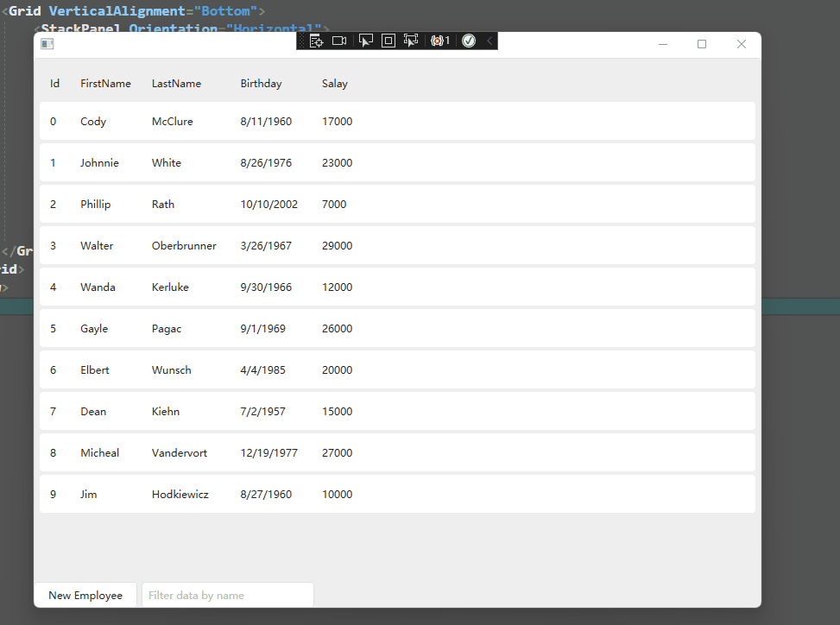Click birthday 9/30/1966

pyautogui.click(x=266, y=287)
